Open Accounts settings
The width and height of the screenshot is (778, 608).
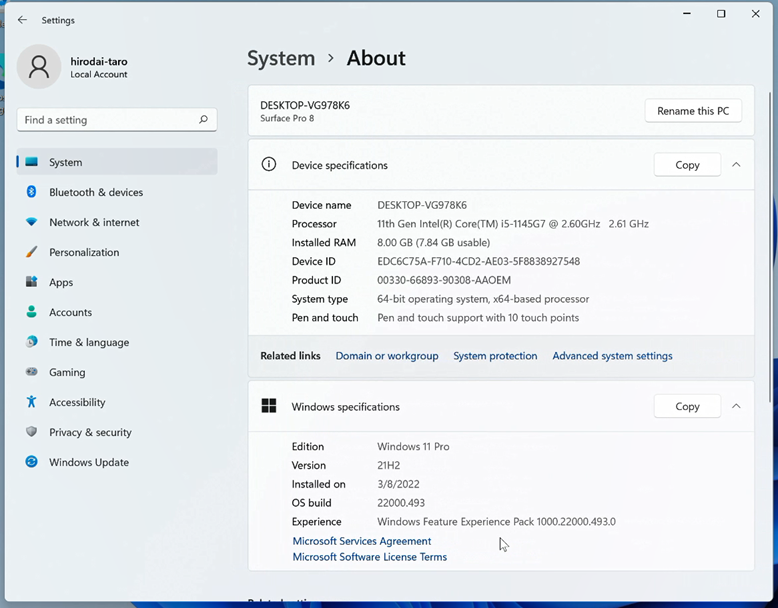(x=117, y=312)
